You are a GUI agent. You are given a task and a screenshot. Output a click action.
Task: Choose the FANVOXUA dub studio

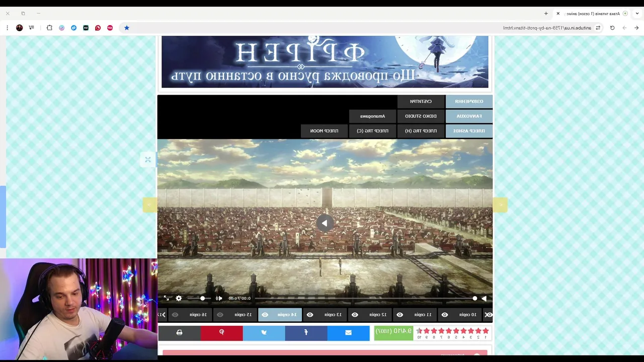[x=469, y=116]
